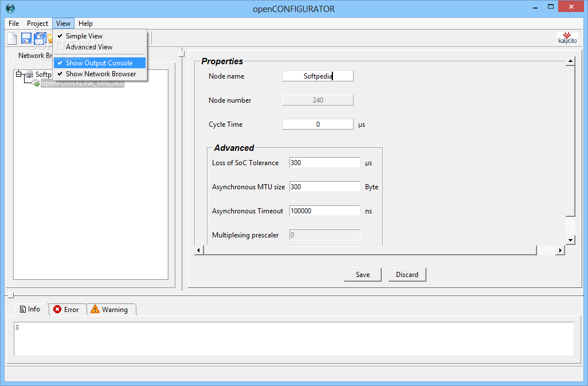
Task: Click the New Project blank page icon
Action: (x=12, y=38)
